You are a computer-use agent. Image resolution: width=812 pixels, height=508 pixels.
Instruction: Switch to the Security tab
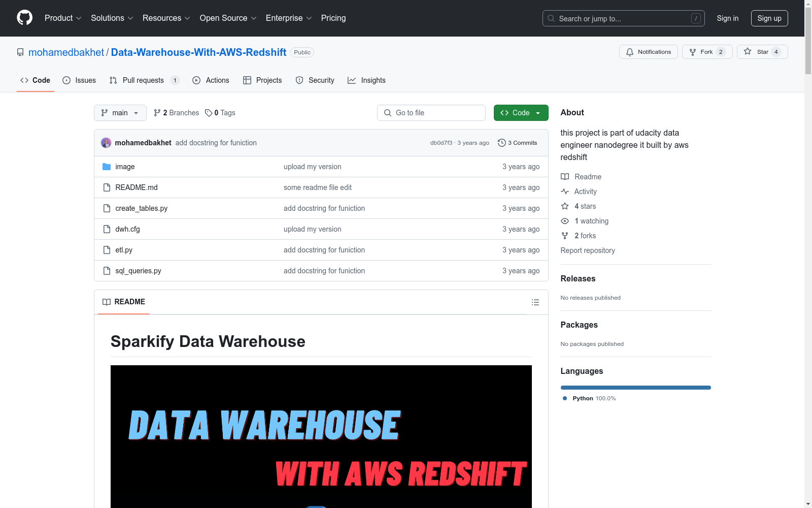tap(315, 80)
